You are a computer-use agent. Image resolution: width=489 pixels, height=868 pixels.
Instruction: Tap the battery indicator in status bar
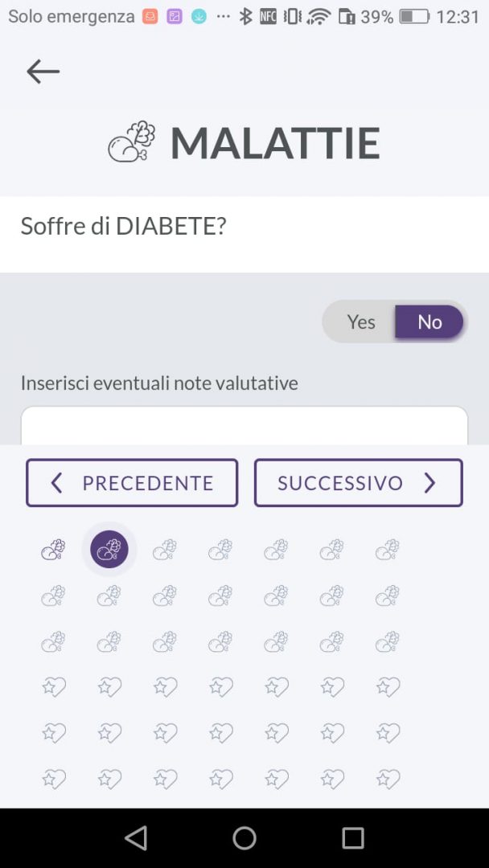coord(414,16)
